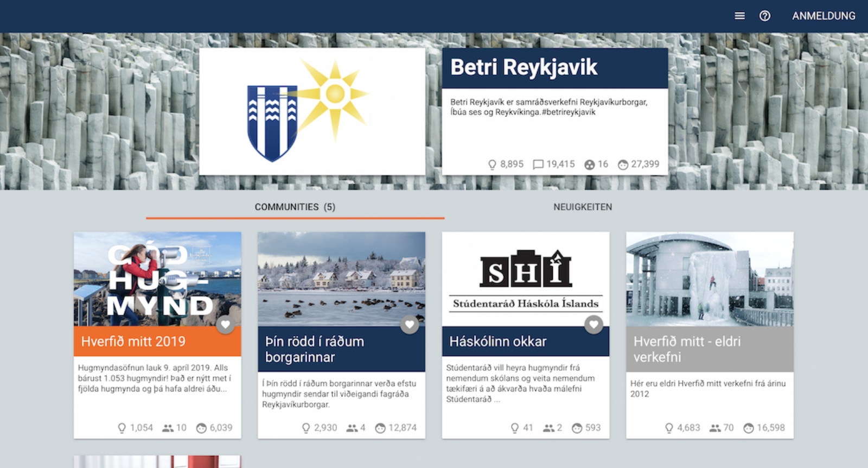Image resolution: width=868 pixels, height=468 pixels.
Task: Open the Hverfið mitt 2019 title link
Action: point(133,341)
